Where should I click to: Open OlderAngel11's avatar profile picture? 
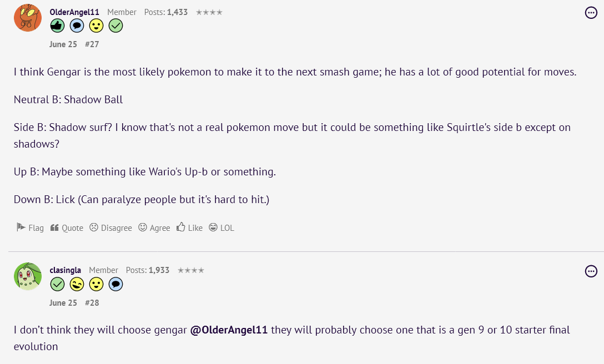(28, 18)
